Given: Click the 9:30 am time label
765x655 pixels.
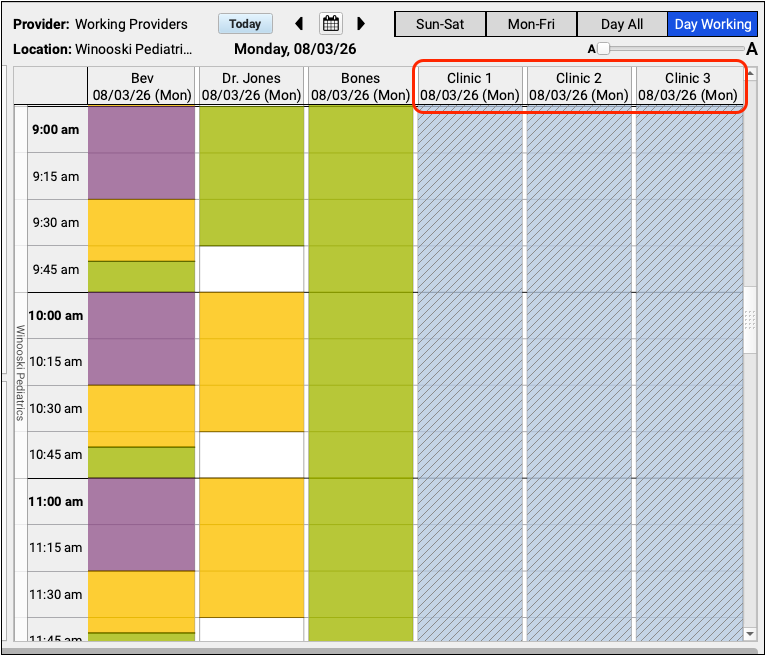Looking at the screenshot, I should click(x=56, y=222).
